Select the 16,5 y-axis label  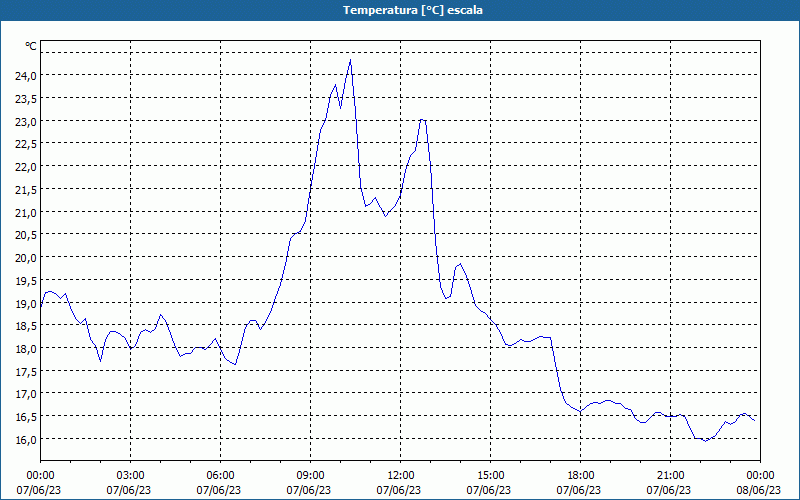click(x=26, y=417)
